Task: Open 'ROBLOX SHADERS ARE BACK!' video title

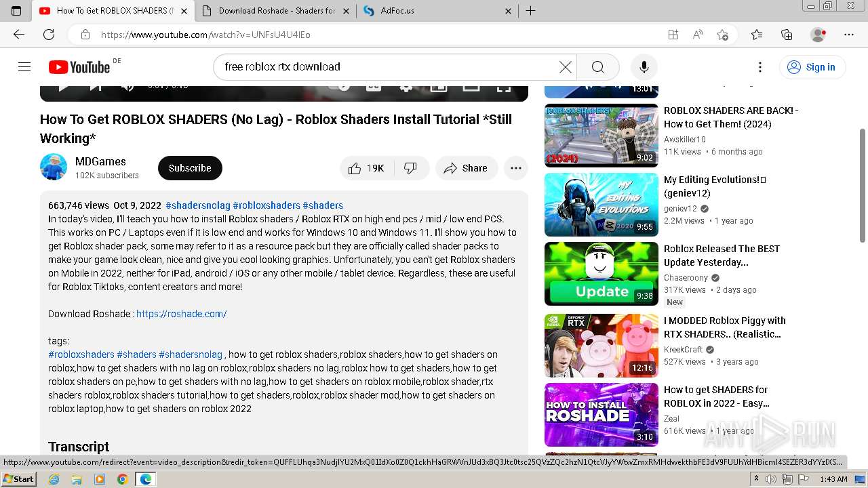Action: [731, 117]
